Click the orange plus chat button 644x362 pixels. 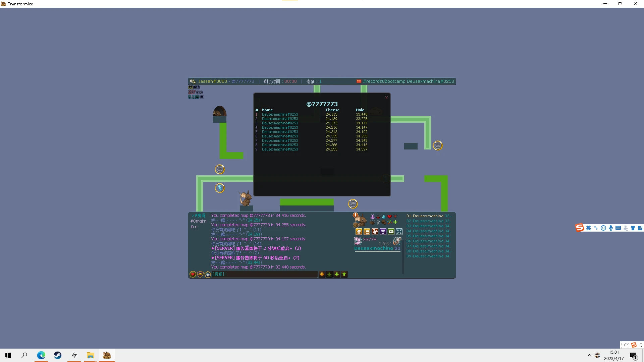pos(322,274)
